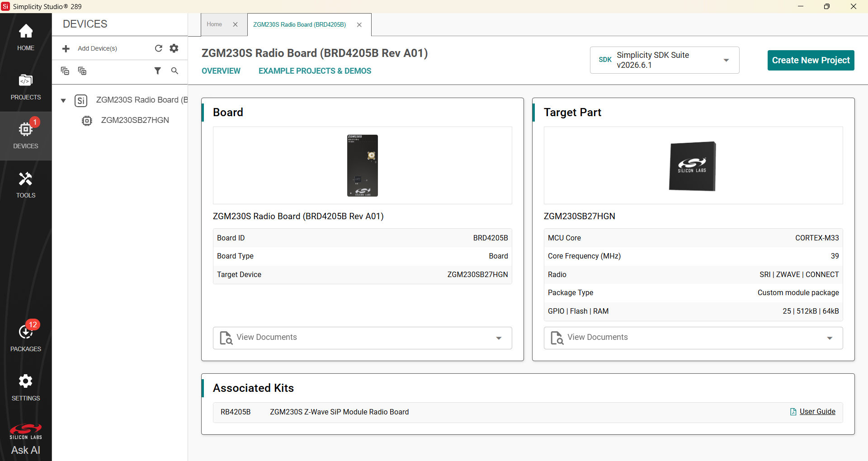Click the ZGM230SB27HGN chip icon
This screenshot has height=461, width=868.
pyautogui.click(x=87, y=121)
